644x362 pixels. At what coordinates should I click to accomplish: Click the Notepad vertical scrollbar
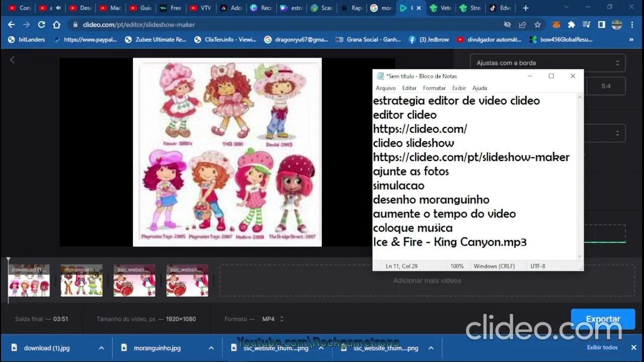coord(580,176)
